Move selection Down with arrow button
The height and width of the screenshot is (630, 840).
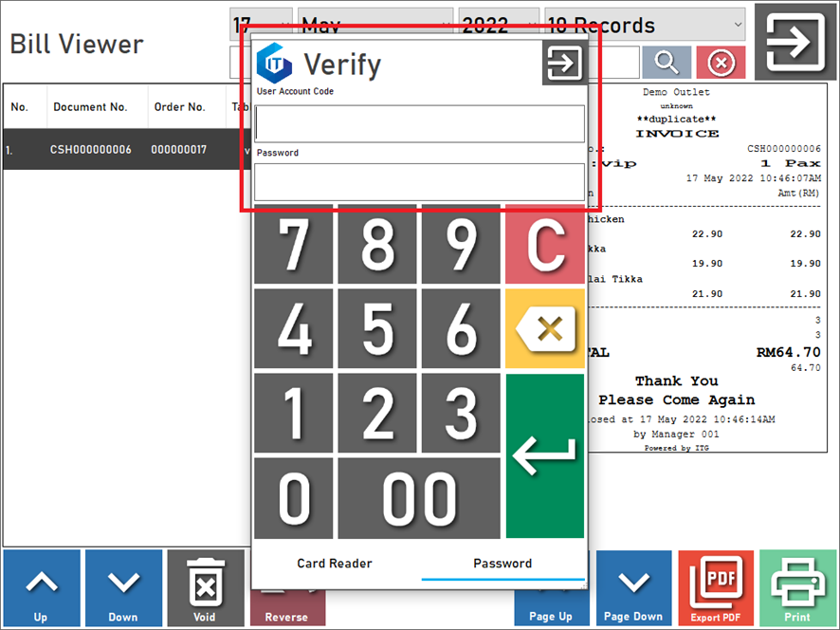(123, 587)
